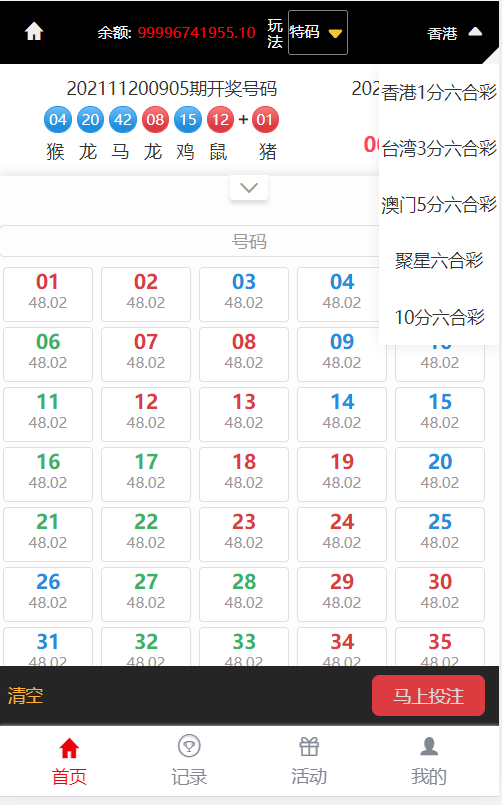The height and width of the screenshot is (805, 502).
Task: Open 记录 records tab
Action: pyautogui.click(x=189, y=761)
